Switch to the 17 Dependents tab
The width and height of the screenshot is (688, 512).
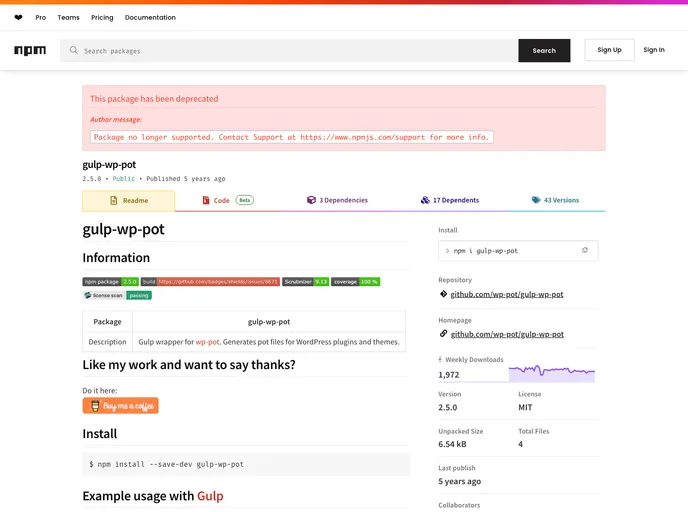coord(449,200)
